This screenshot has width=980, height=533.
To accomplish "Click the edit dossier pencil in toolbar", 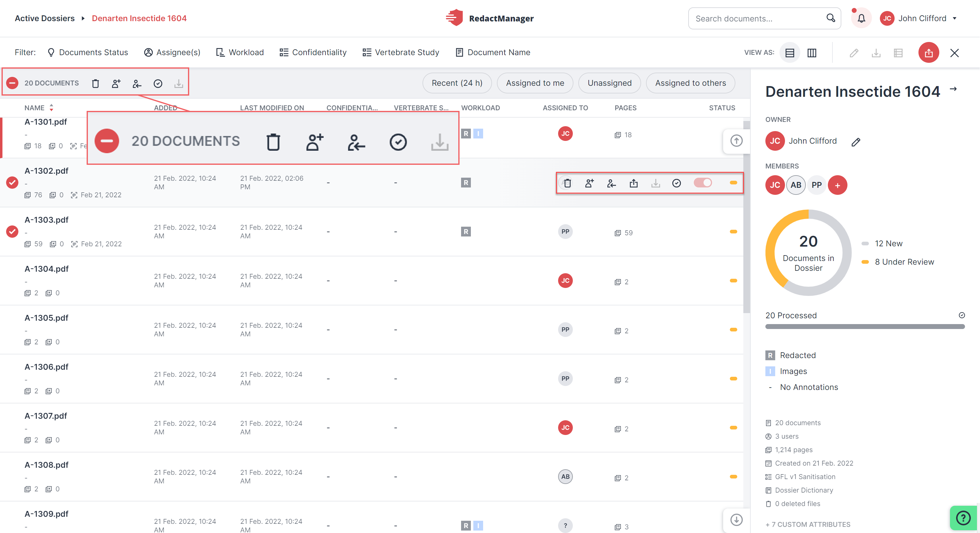I will [x=854, y=53].
